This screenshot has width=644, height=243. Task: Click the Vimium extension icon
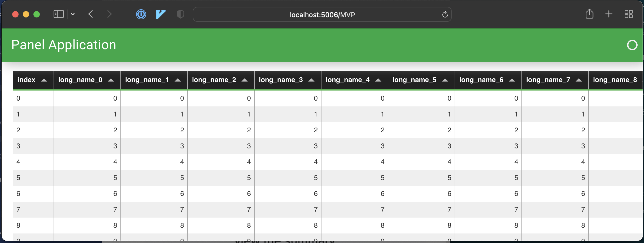click(160, 14)
